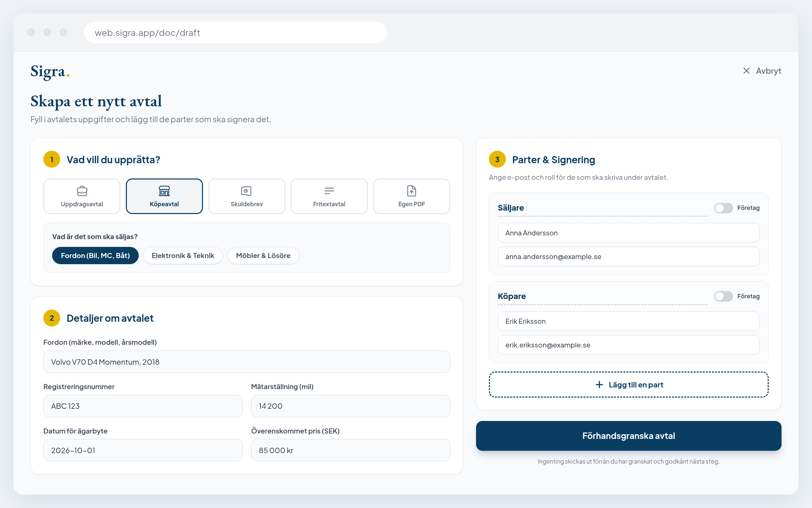
Task: Edit seller name Anna Andersson
Action: pyautogui.click(x=629, y=233)
